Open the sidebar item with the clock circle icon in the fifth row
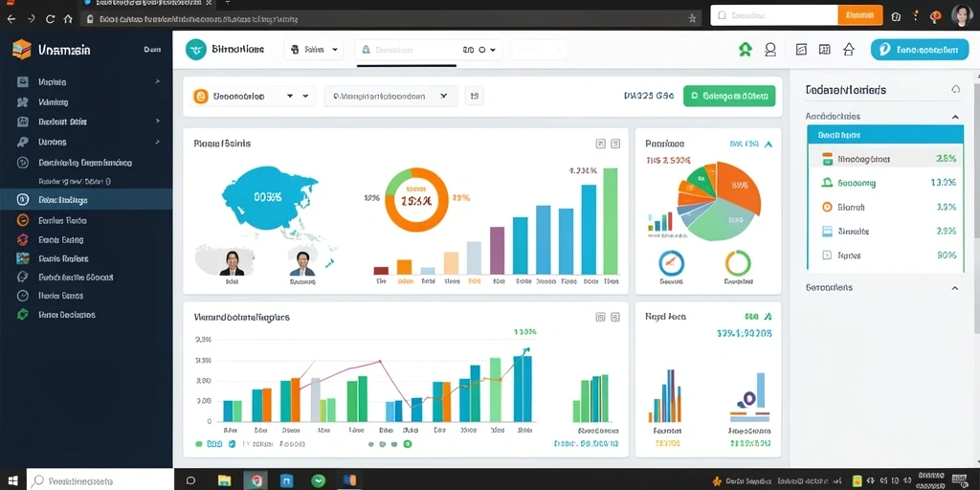This screenshot has height=490, width=980. tap(86, 163)
